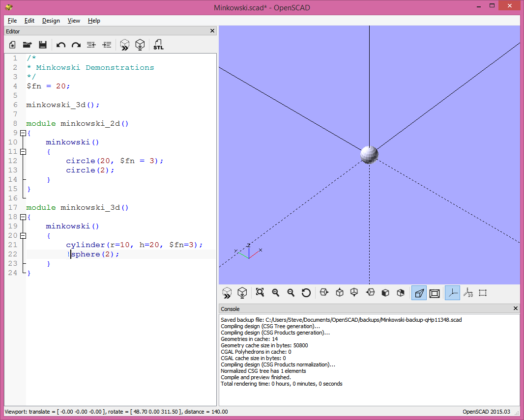Toggle orthogonal projection mode
This screenshot has width=524, height=420.
click(435, 292)
